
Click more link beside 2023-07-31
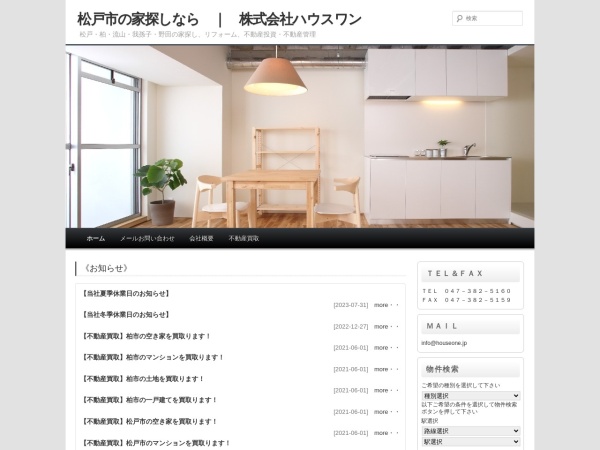(386, 305)
